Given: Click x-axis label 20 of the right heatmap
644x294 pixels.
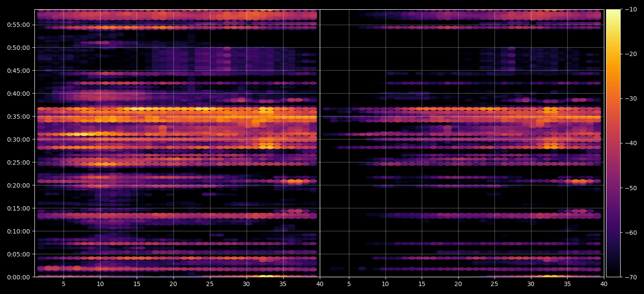Looking at the screenshot, I should click(x=458, y=284).
